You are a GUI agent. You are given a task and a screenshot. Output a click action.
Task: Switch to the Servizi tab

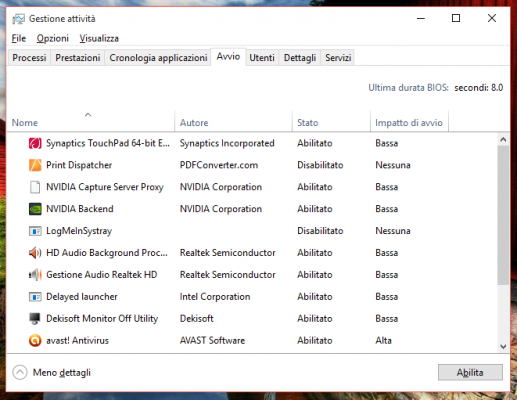point(338,58)
